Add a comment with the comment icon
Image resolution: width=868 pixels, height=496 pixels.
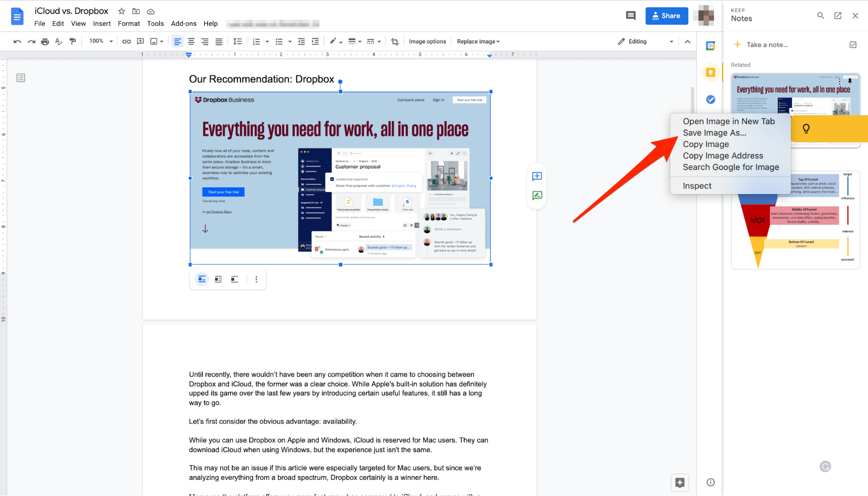click(140, 41)
